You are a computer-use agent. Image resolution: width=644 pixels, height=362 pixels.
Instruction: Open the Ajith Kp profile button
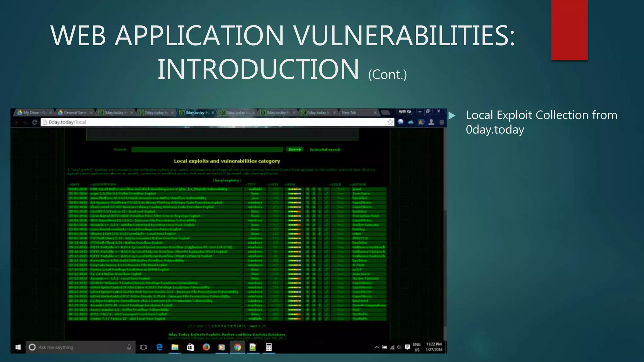[405, 112]
